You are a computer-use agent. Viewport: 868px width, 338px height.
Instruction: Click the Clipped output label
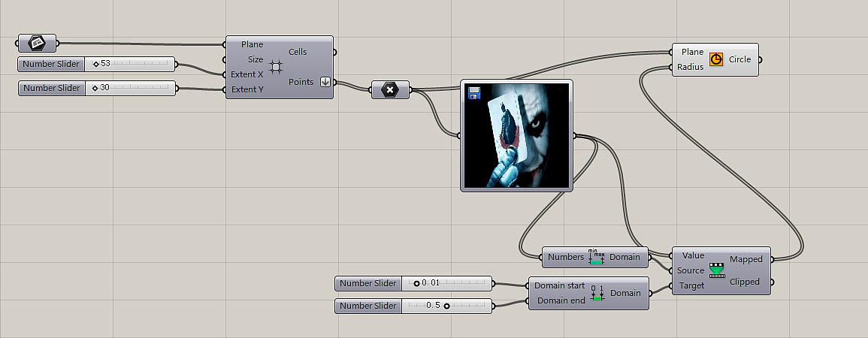point(745,282)
